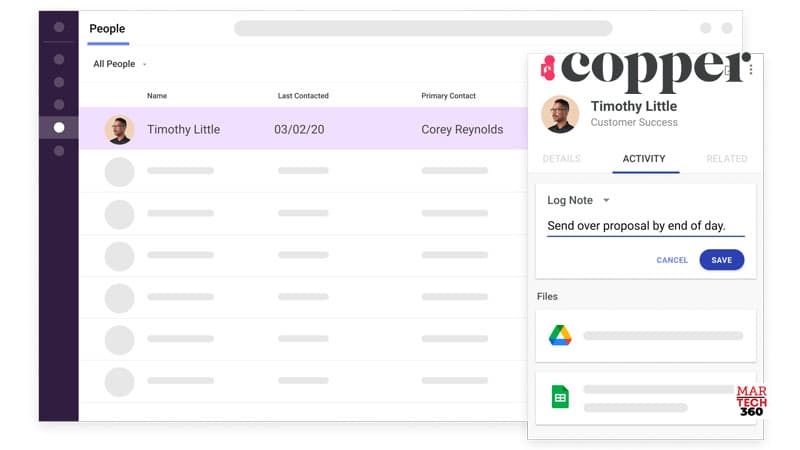Open the three-dot menu in contact panel
Screen dimensions: 800x450
point(751,69)
